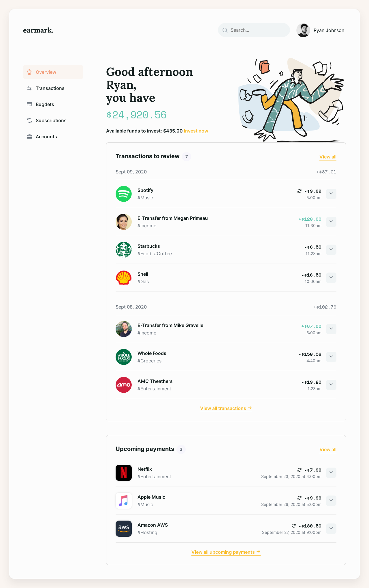The image size is (369, 588).
Task: Click the Invest now link
Action: point(196,131)
